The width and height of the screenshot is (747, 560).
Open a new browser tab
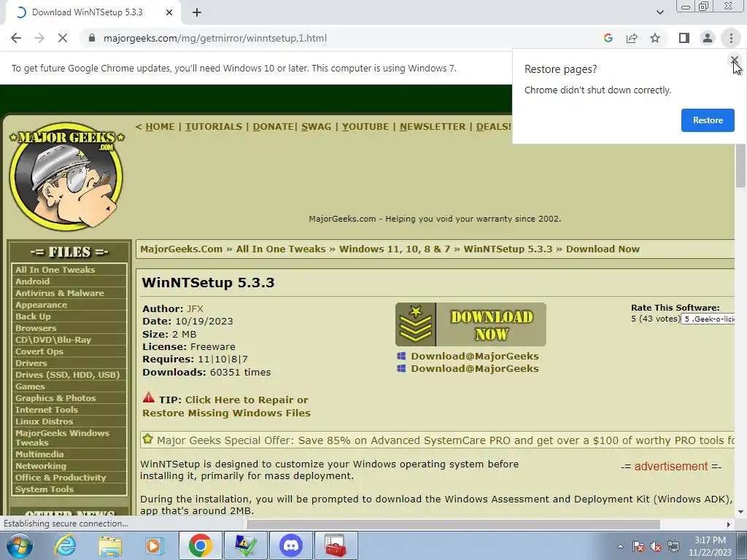tap(197, 12)
